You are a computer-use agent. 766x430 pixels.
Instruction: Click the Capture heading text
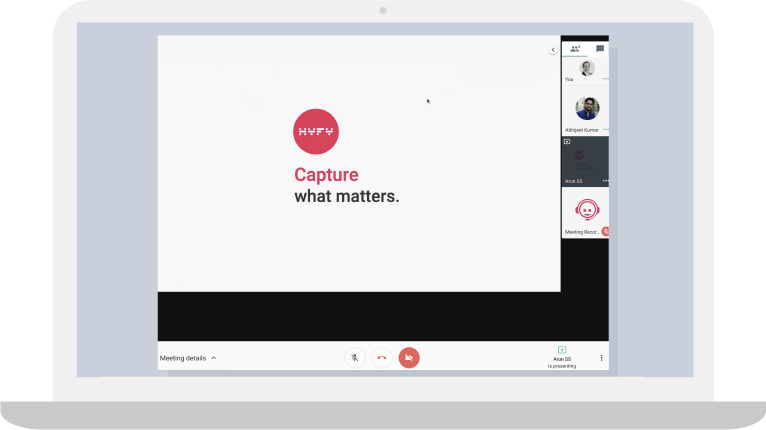[x=326, y=175]
